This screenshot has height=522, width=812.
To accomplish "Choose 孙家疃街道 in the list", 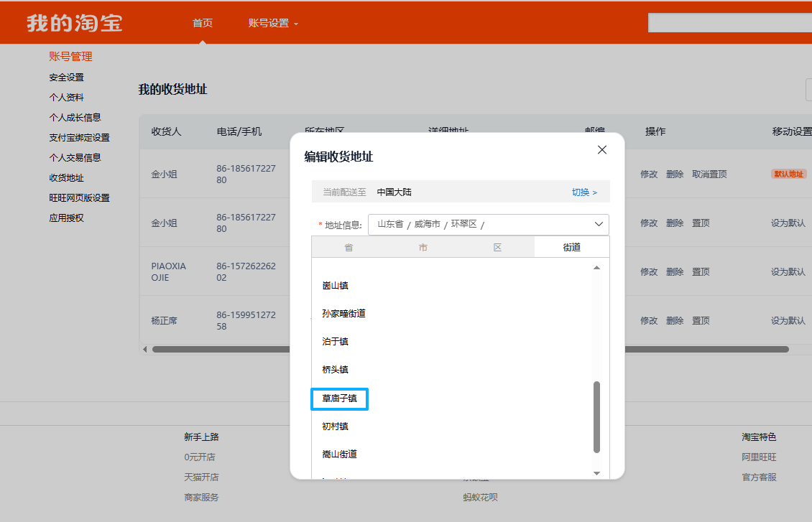I will [344, 314].
